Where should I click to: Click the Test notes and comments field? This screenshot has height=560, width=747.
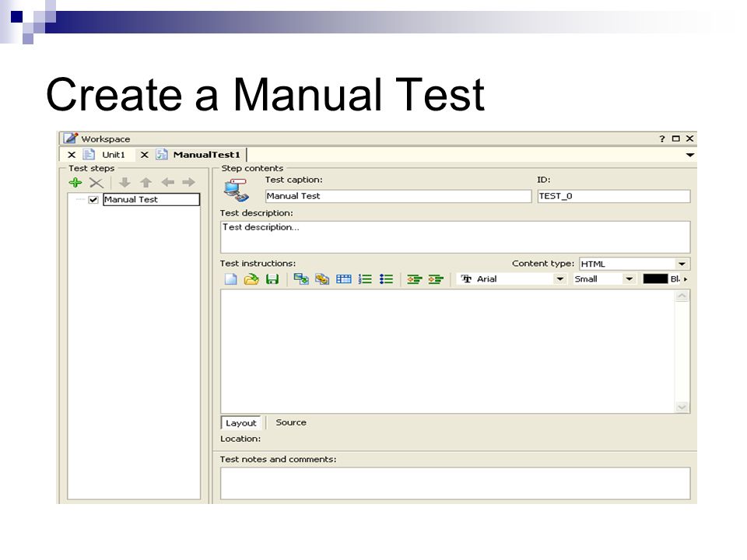tap(455, 483)
